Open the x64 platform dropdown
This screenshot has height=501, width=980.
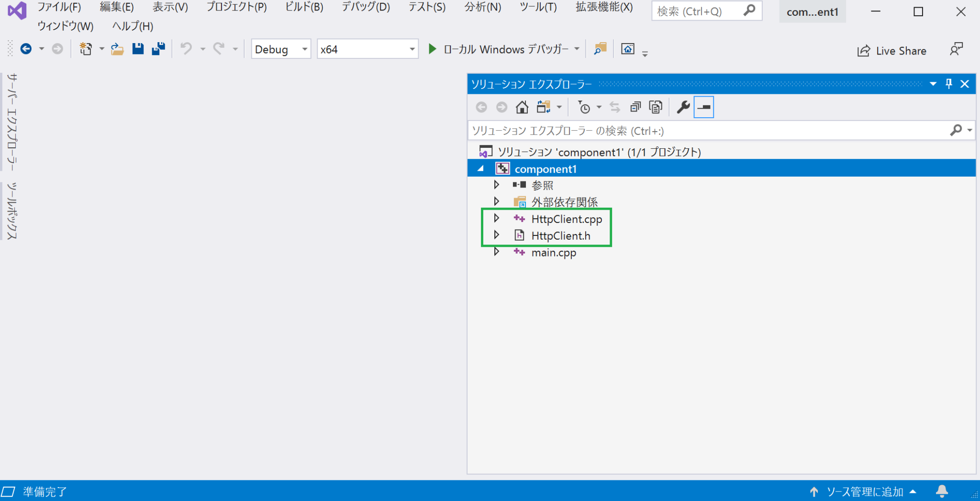412,48
